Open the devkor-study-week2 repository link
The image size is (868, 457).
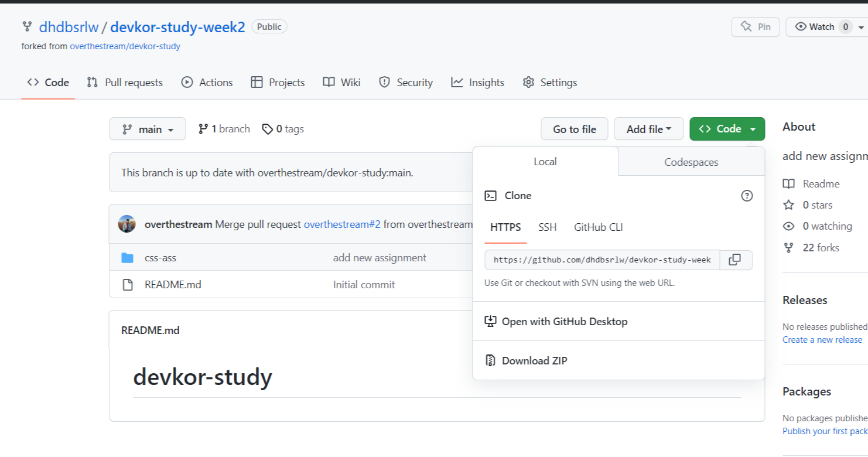tap(178, 27)
